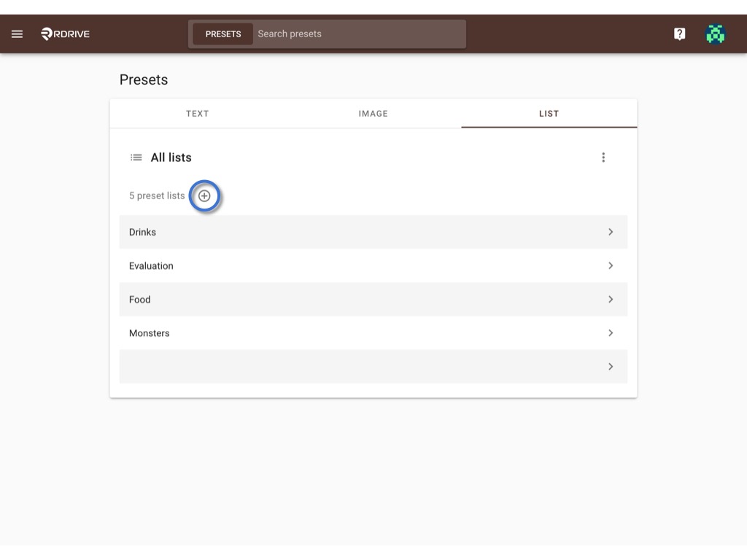Open the All lists three-dot menu

pos(603,157)
